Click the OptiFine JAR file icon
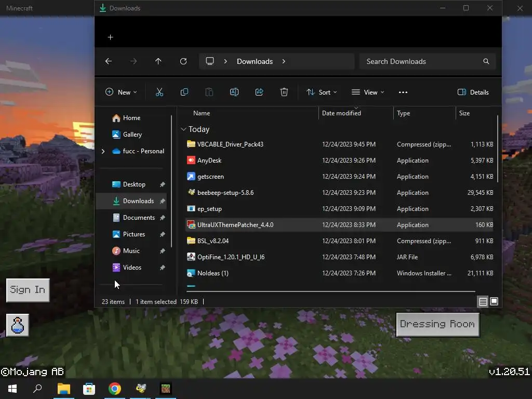Viewport: 532px width, 399px height. coord(191,257)
